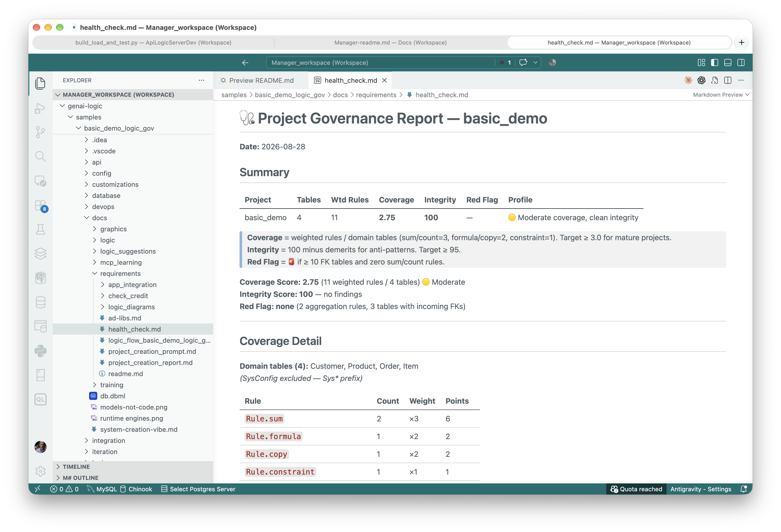The height and width of the screenshot is (532, 781).
Task: Open chat dropdown arrow in title bar
Action: (535, 63)
